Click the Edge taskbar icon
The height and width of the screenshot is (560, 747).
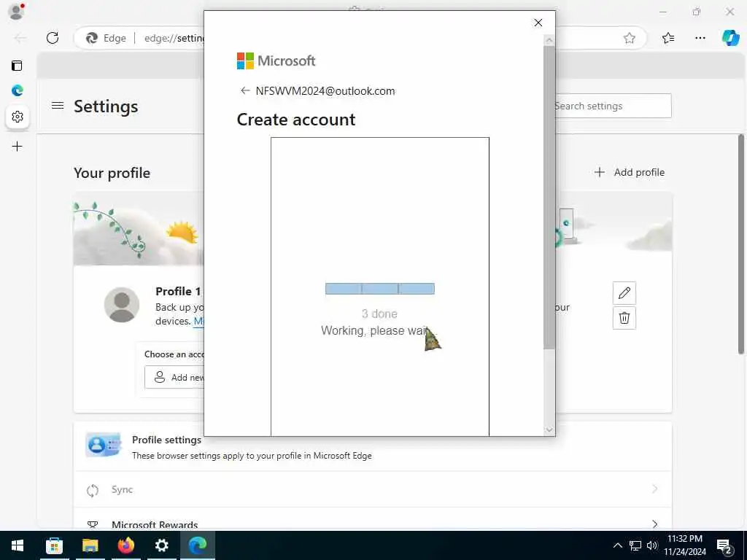pyautogui.click(x=197, y=545)
